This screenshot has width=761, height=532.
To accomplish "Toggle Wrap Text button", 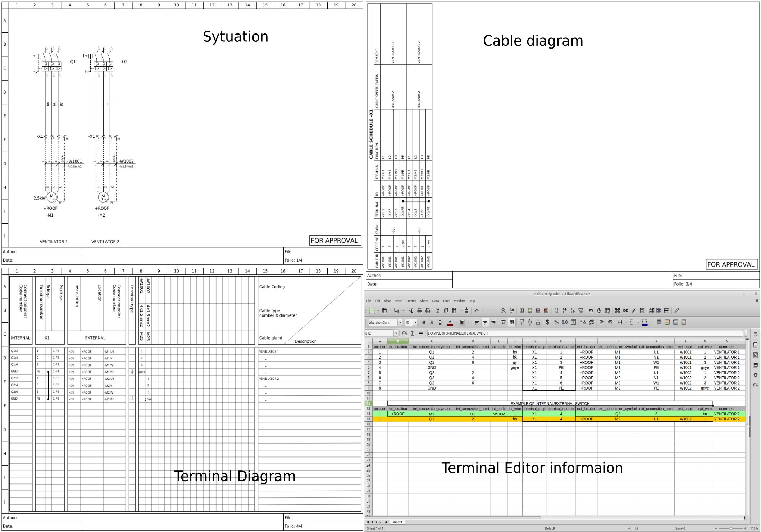I will click(x=503, y=322).
